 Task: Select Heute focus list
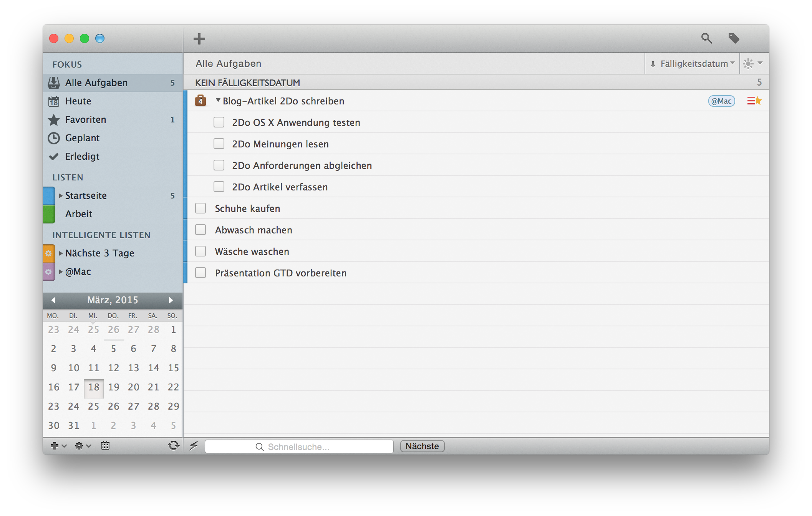point(113,101)
